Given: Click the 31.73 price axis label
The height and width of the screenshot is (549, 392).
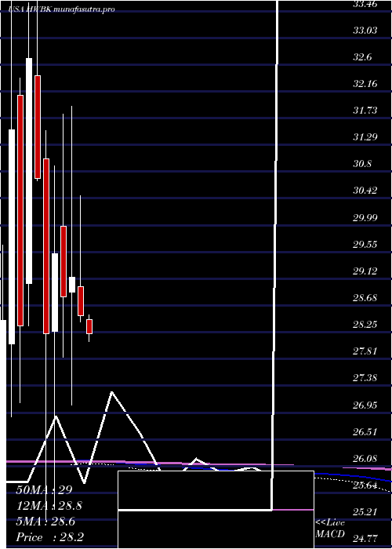Looking at the screenshot, I should 365,111.
